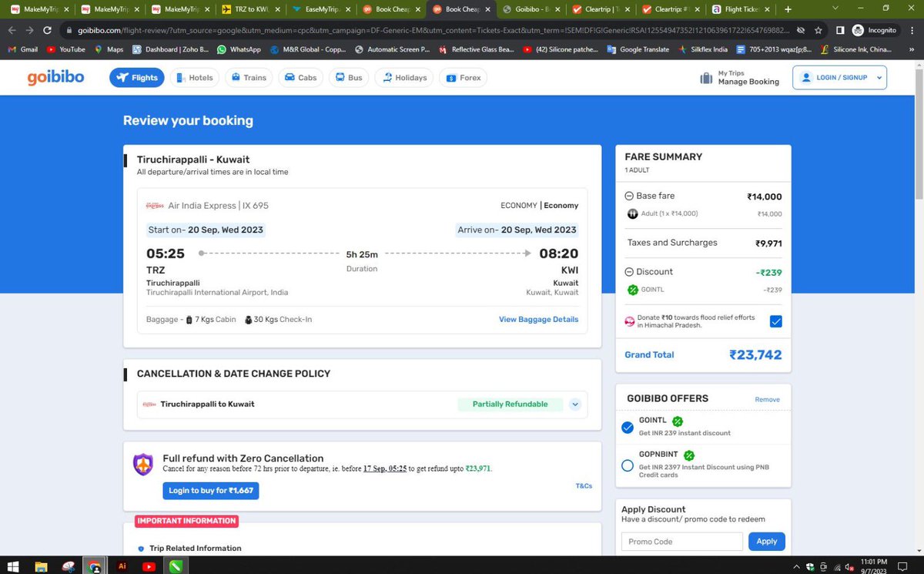Bookmark this page with the star icon
Screen dimensions: 924x574
tap(818, 30)
